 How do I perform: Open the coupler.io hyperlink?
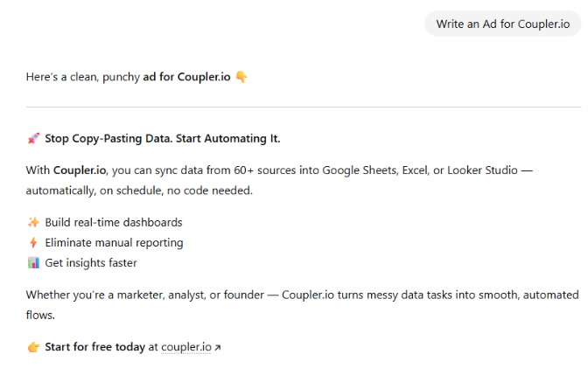click(185, 347)
